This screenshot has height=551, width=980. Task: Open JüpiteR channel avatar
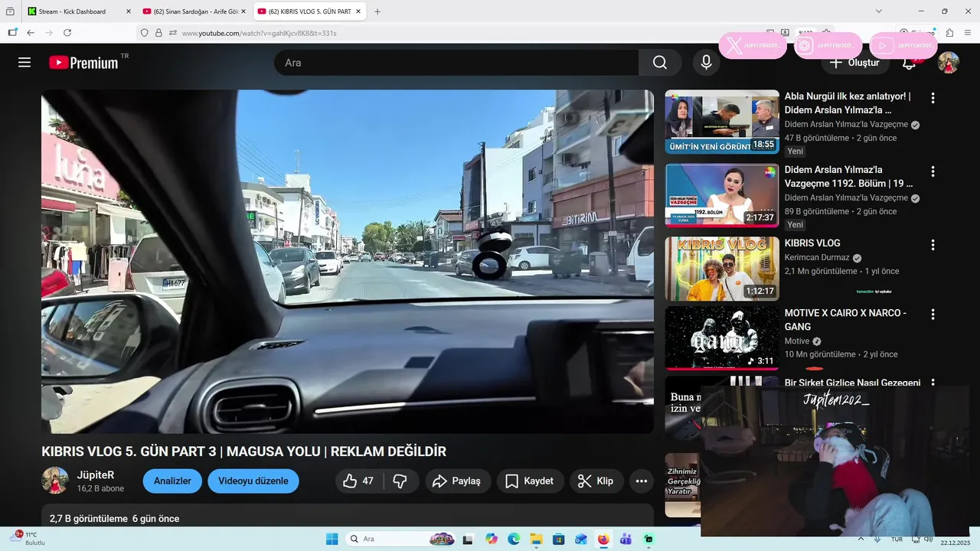point(55,481)
